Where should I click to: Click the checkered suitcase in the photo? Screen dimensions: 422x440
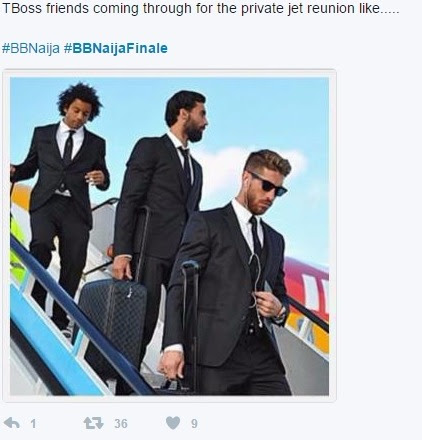(112, 320)
